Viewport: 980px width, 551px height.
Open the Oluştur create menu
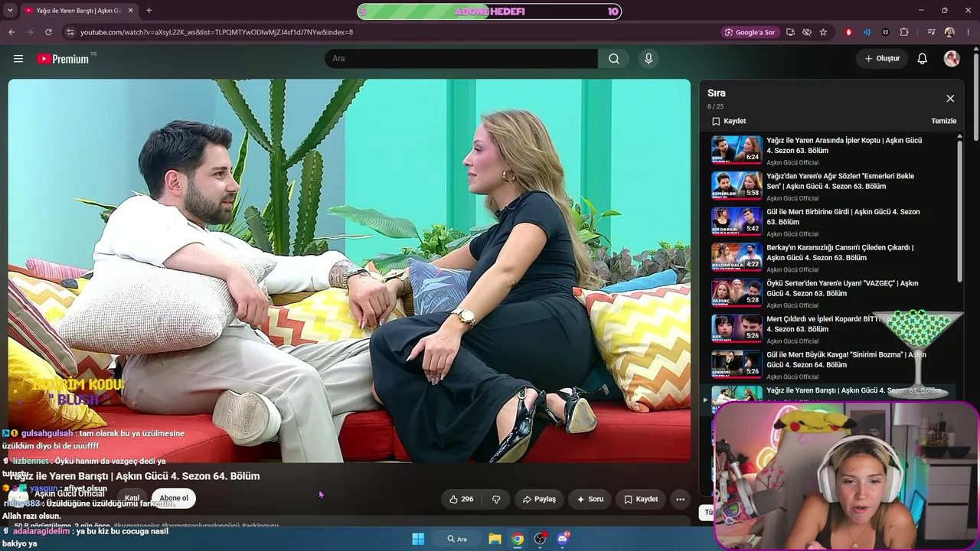click(882, 59)
